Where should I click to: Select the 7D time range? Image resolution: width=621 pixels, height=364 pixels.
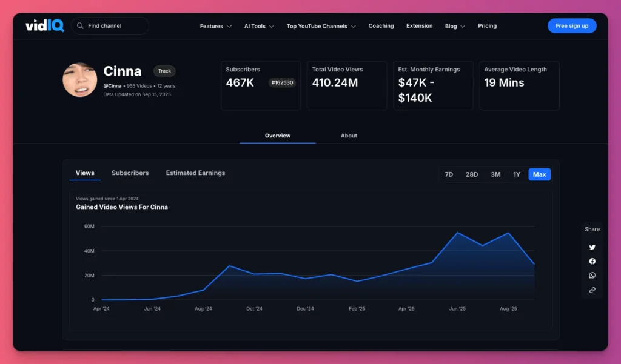[x=449, y=174]
